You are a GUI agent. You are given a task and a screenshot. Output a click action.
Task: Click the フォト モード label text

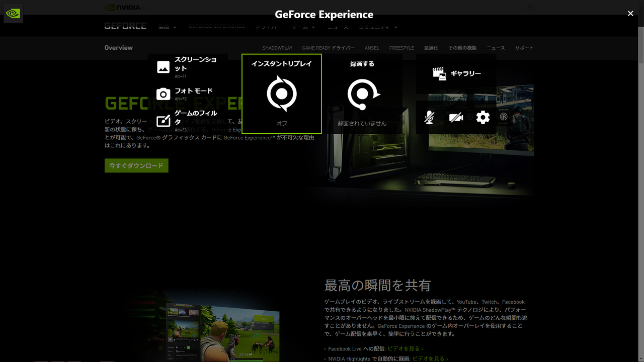(194, 91)
